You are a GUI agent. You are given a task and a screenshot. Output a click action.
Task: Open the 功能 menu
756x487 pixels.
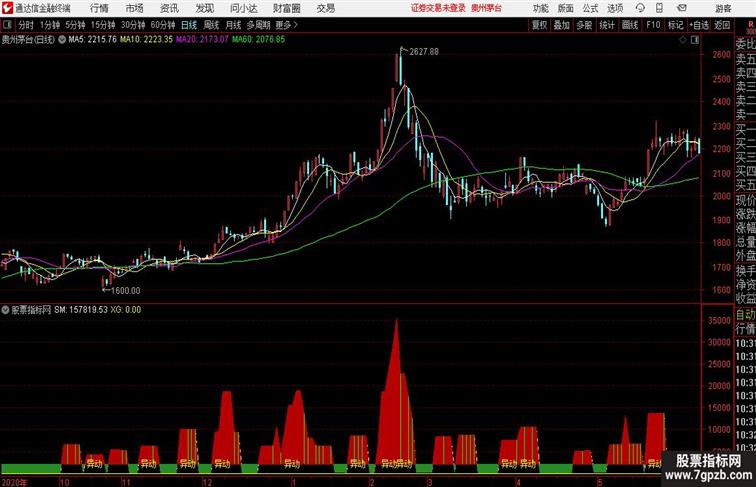pyautogui.click(x=540, y=8)
